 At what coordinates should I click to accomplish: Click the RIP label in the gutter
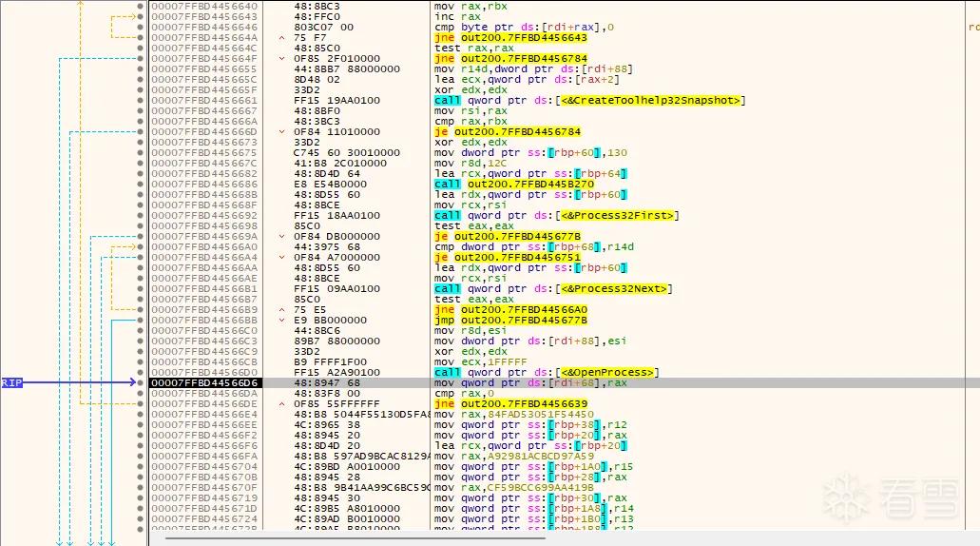tap(11, 382)
